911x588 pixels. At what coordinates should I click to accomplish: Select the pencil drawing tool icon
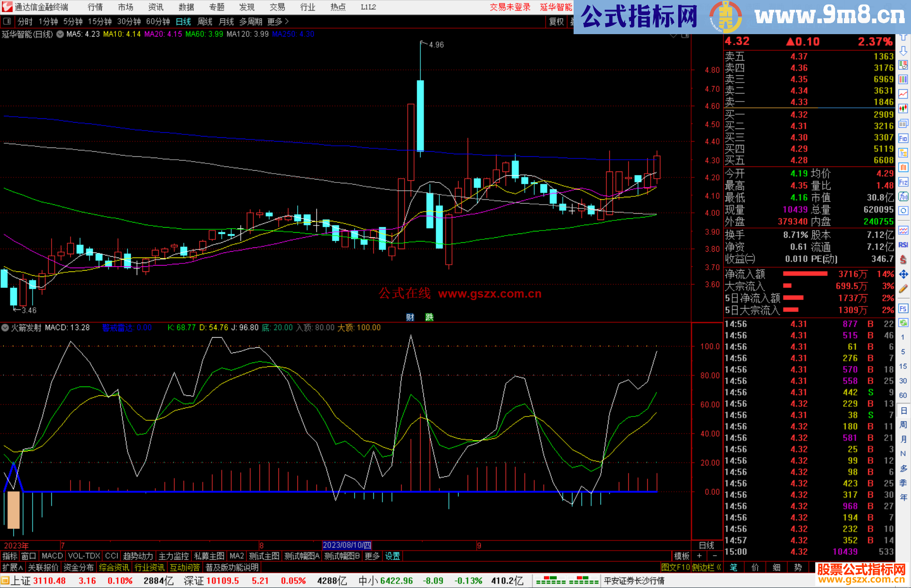903,289
